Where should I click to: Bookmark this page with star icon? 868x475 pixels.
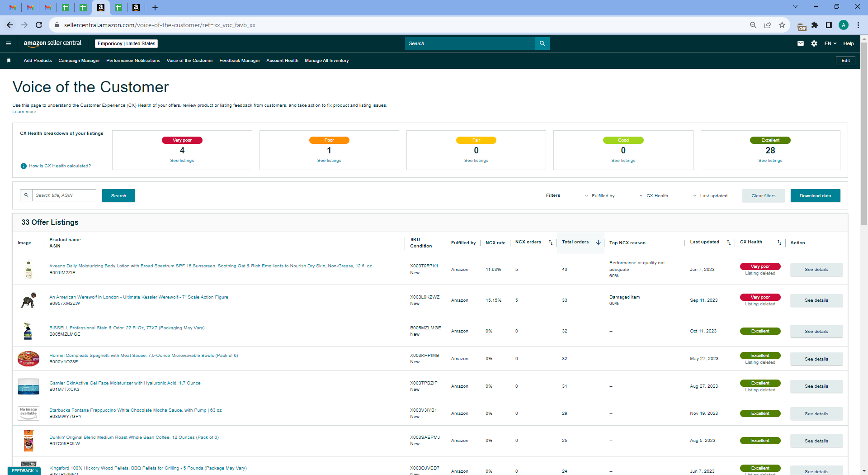click(782, 25)
